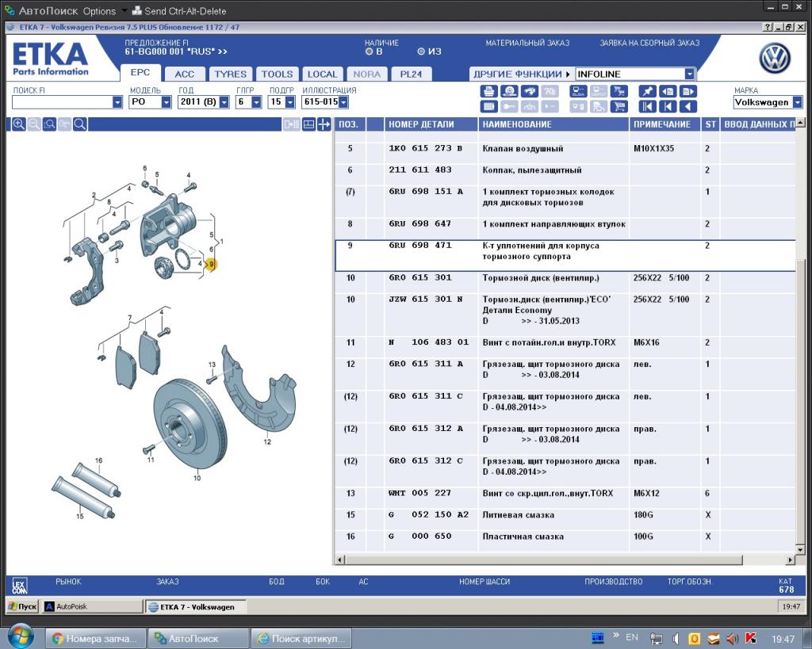Select the 'ИЗ' availability radio button

point(421,52)
